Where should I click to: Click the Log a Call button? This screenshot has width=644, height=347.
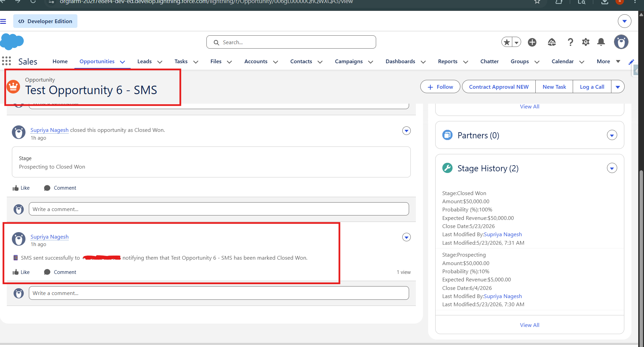pyautogui.click(x=592, y=87)
